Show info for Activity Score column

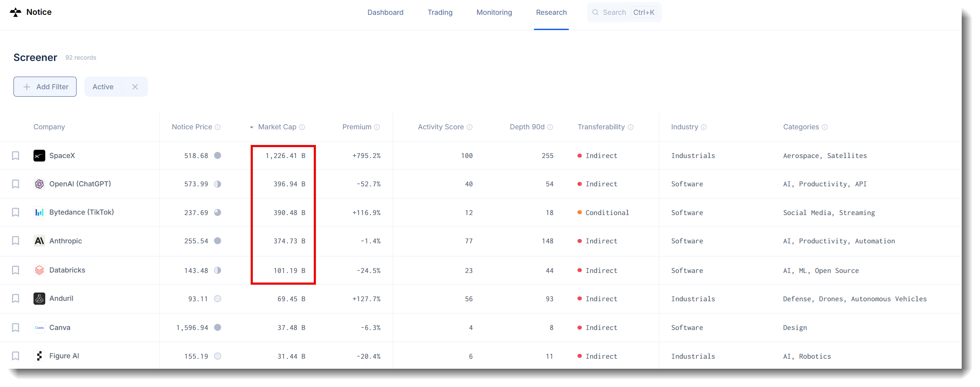click(x=470, y=127)
